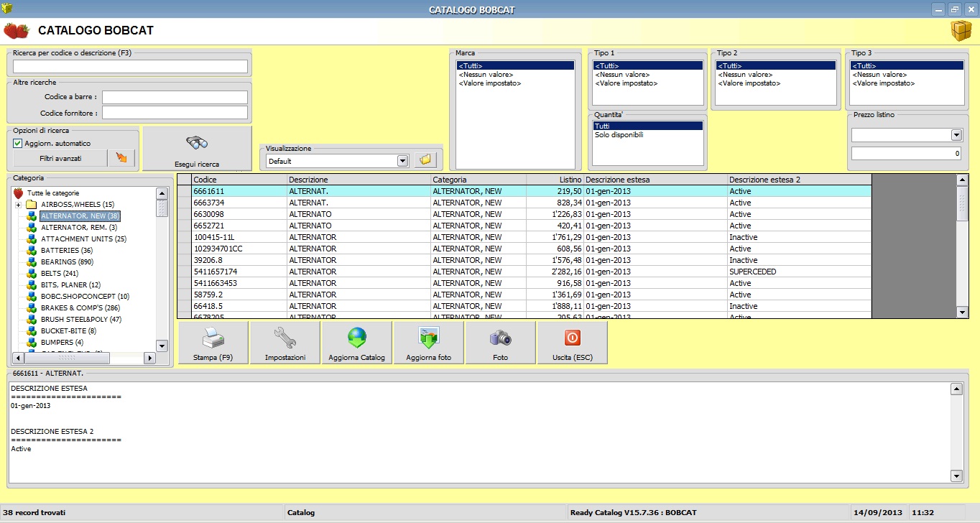Click the Filtri avanzati button

pyautogui.click(x=60, y=158)
